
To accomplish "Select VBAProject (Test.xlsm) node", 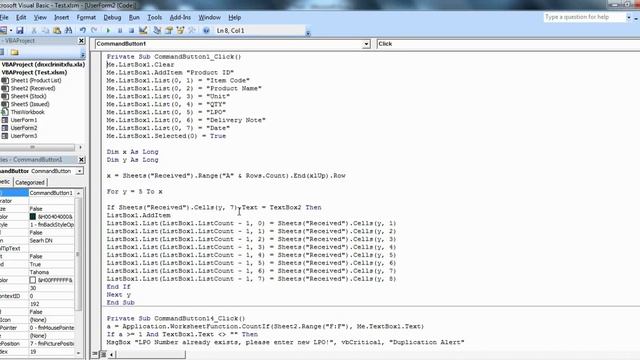I will (x=34, y=72).
